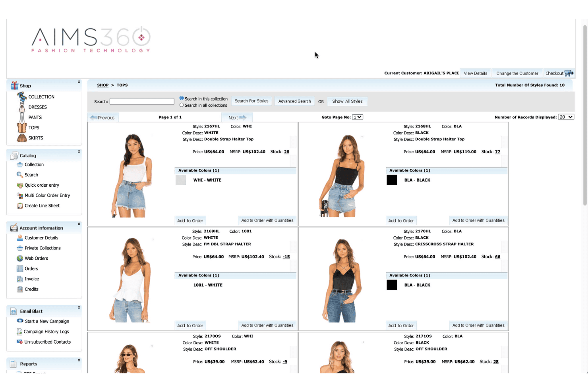Click Change the Customer button
Image resolution: width=588 pixels, height=392 pixels.
pyautogui.click(x=517, y=73)
